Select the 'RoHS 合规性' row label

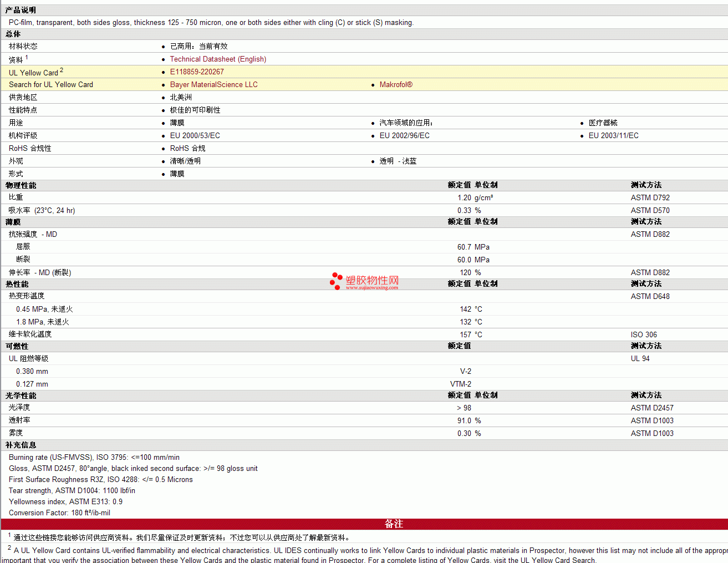click(x=30, y=149)
